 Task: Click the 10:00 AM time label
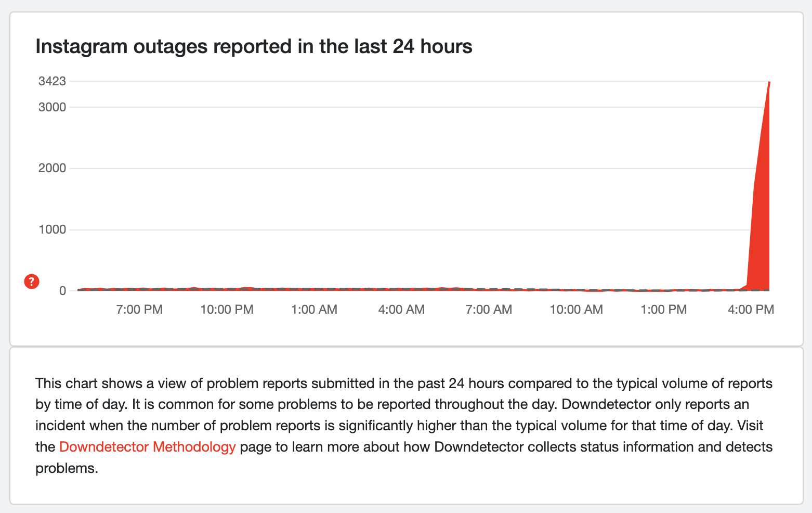click(576, 310)
